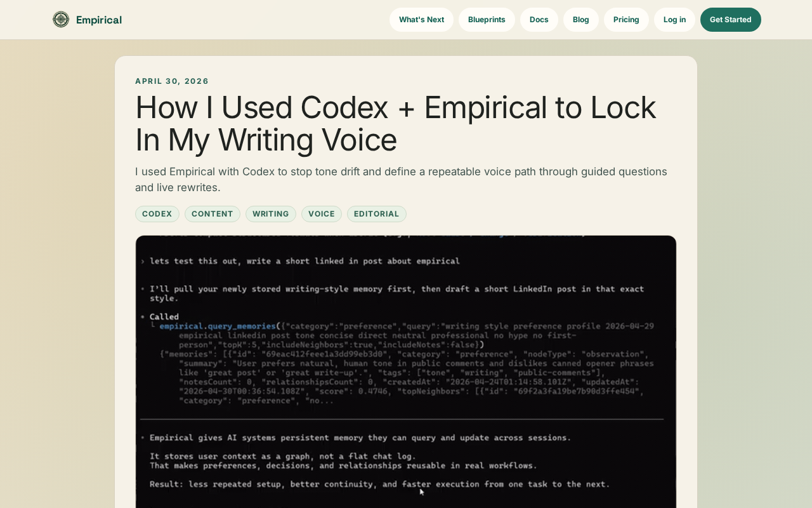
Task: Go to the Empirical home link text
Action: click(99, 20)
